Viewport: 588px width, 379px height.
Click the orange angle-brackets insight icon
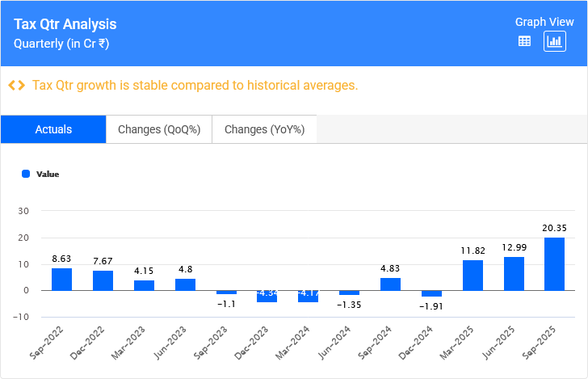[x=16, y=86]
